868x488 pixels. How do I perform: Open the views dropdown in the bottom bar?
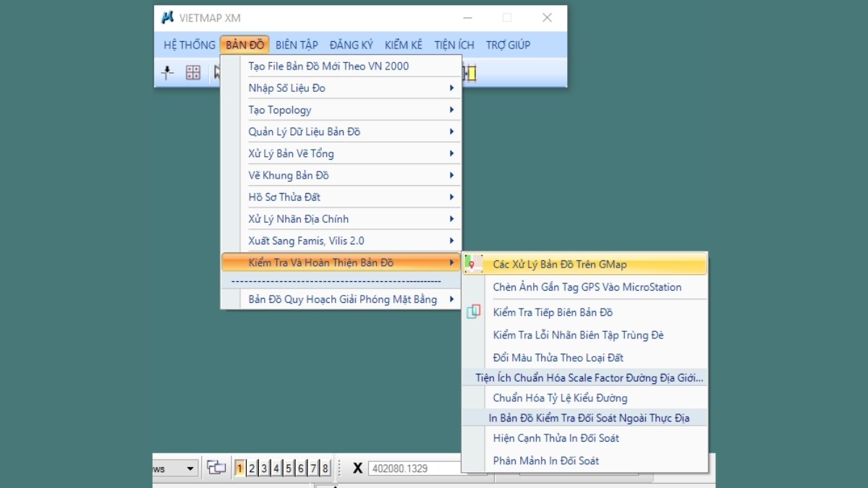[190, 468]
